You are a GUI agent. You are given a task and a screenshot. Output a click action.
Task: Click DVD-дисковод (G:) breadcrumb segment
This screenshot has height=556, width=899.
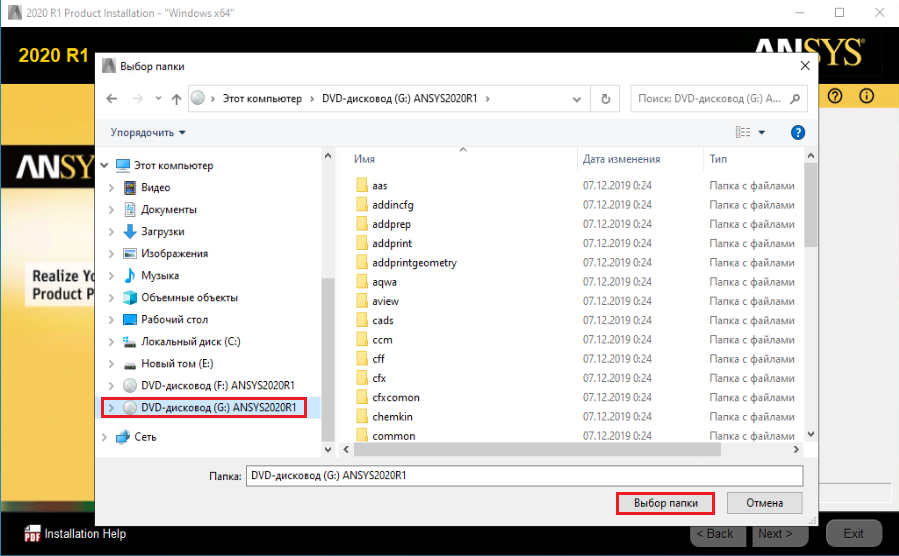tap(399, 99)
